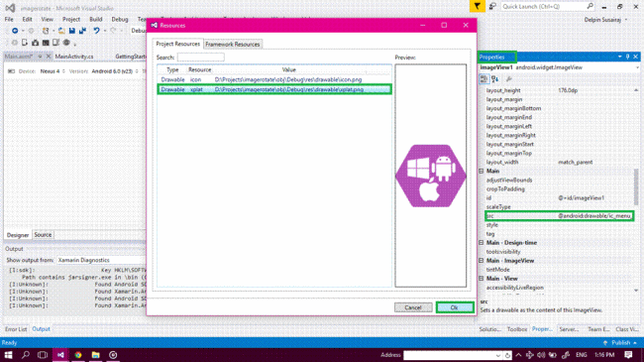Collapse the Main - Design-time group
Screen dimensions: 644x362
click(x=482, y=243)
